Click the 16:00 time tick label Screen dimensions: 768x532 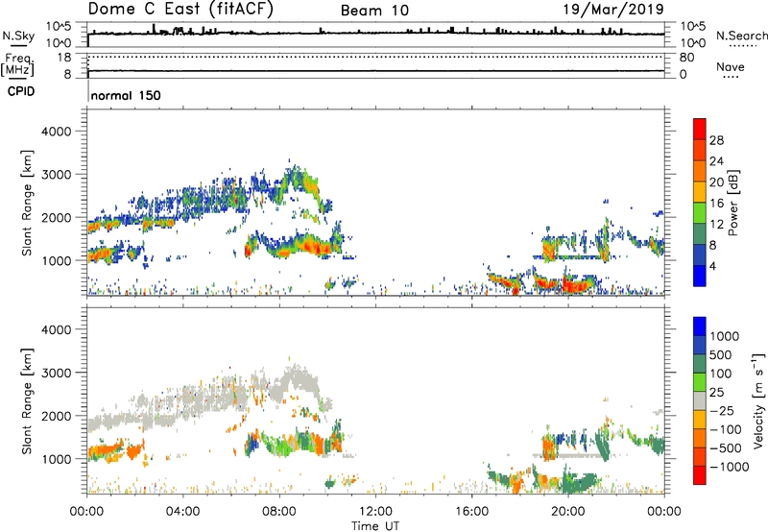(471, 512)
